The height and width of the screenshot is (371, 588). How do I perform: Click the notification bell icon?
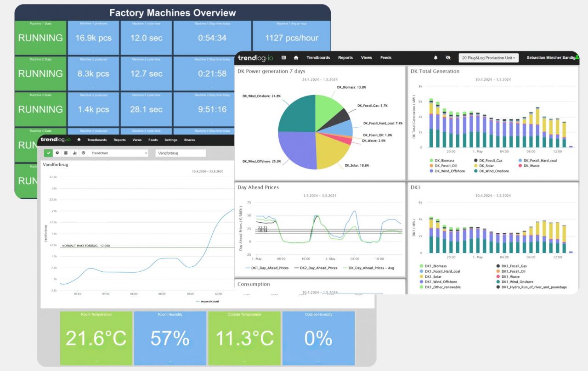pyautogui.click(x=435, y=58)
